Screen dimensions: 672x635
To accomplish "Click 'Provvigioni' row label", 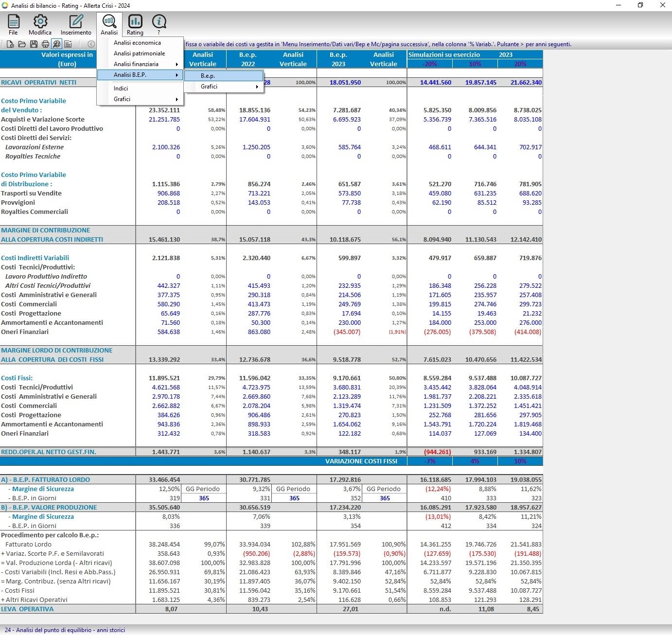I will coord(18,203).
